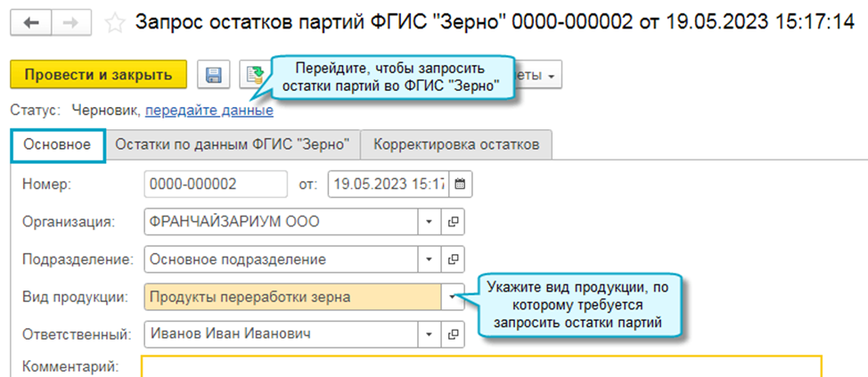Open the Подразделение record with open icon
Image resolution: width=868 pixels, height=377 pixels.
[453, 260]
